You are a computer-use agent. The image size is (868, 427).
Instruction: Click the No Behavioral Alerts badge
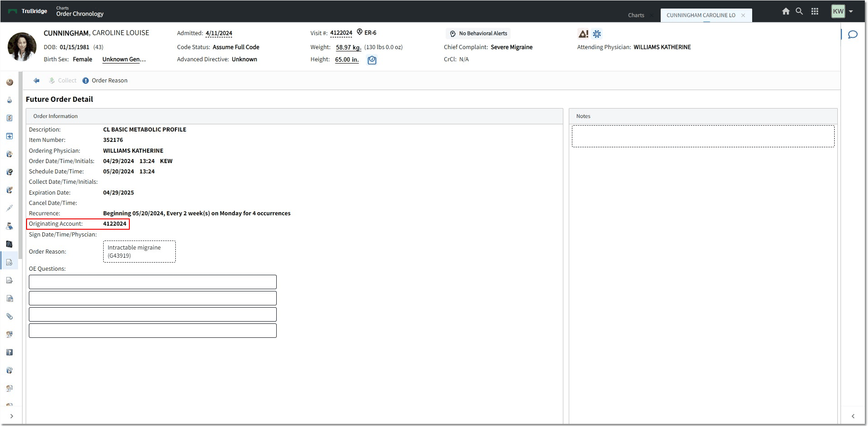click(478, 33)
